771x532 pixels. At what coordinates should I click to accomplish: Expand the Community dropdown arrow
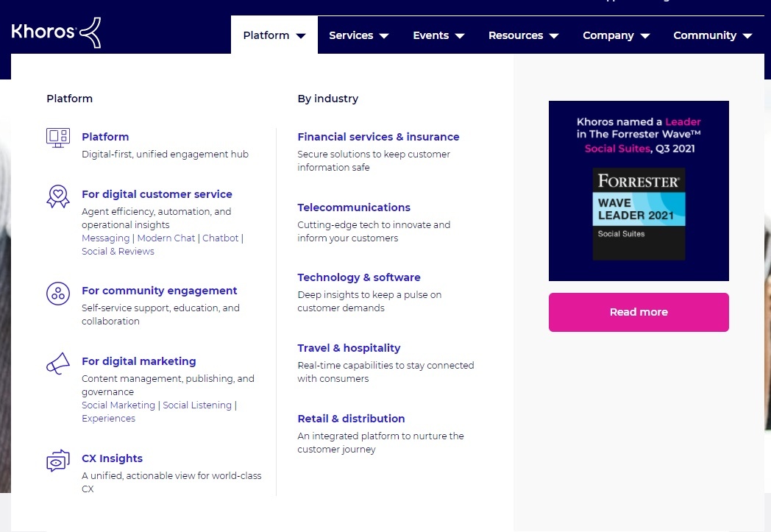point(747,36)
